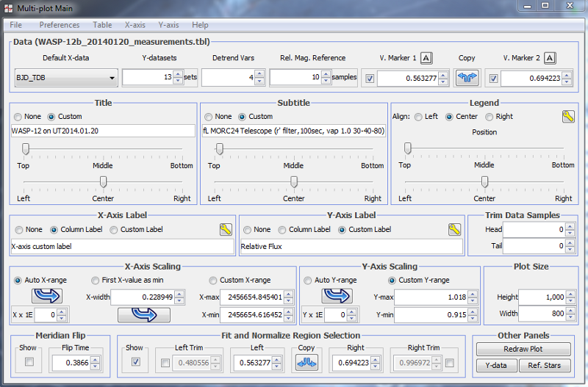Decrease the Detrend Vars spinner value
The image size is (588, 387).
(259, 81)
